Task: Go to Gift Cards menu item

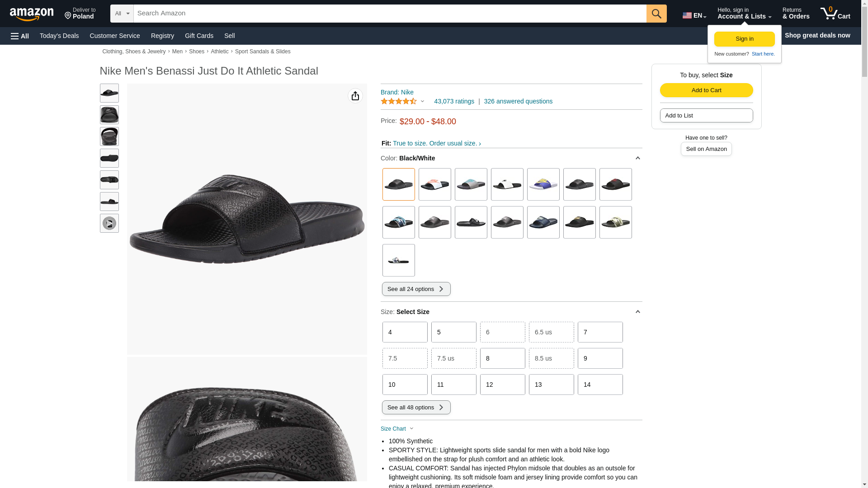Action: click(199, 36)
